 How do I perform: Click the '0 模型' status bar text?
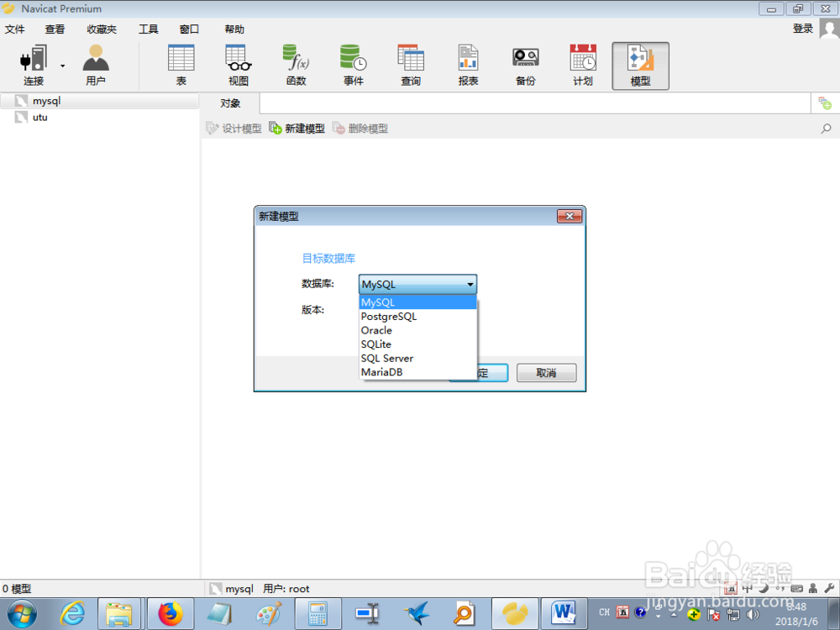coord(17,589)
